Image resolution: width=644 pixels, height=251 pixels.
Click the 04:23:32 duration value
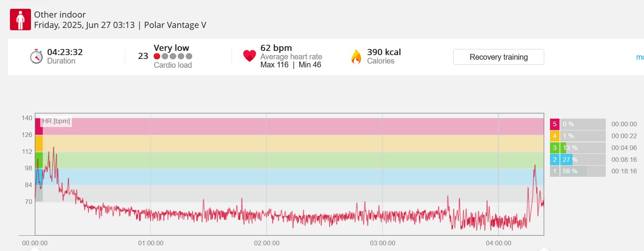tap(65, 52)
